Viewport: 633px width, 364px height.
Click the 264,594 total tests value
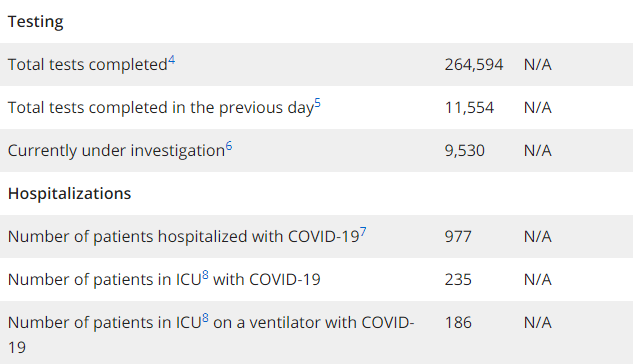pos(474,65)
